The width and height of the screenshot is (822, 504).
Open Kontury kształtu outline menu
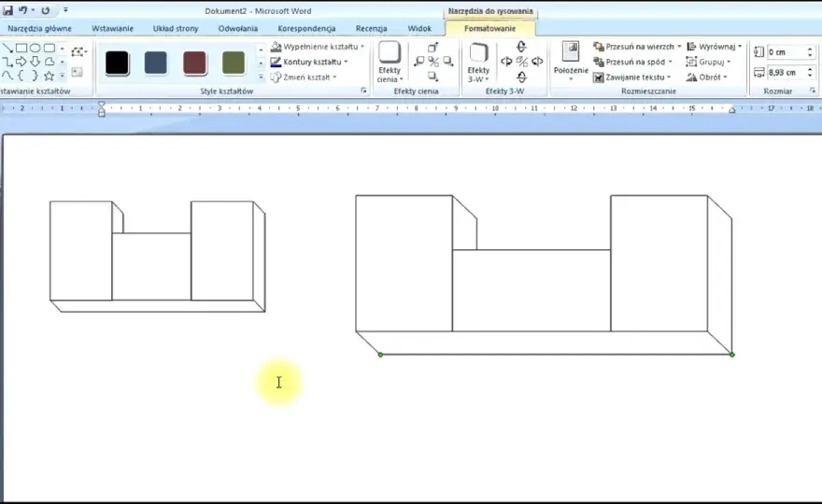309,62
